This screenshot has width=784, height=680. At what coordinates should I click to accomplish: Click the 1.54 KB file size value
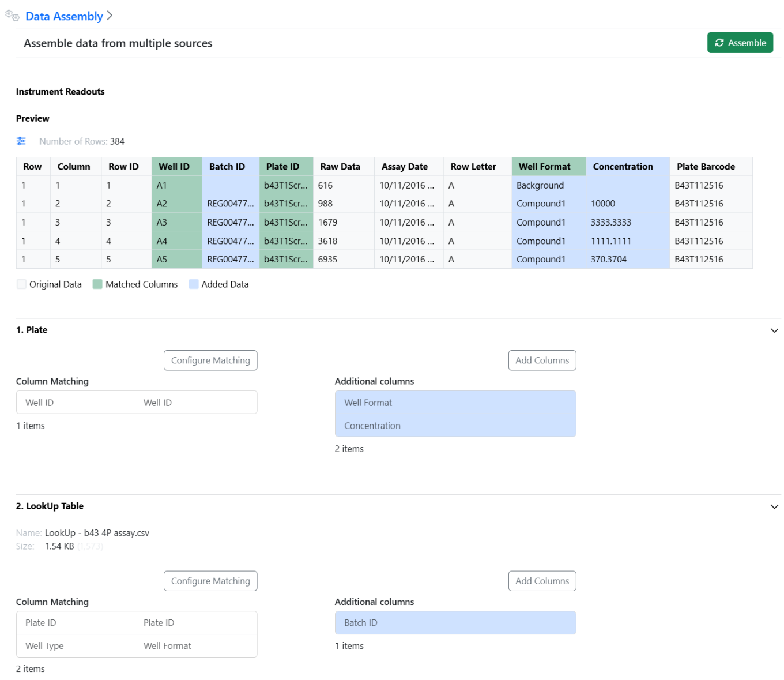(59, 546)
